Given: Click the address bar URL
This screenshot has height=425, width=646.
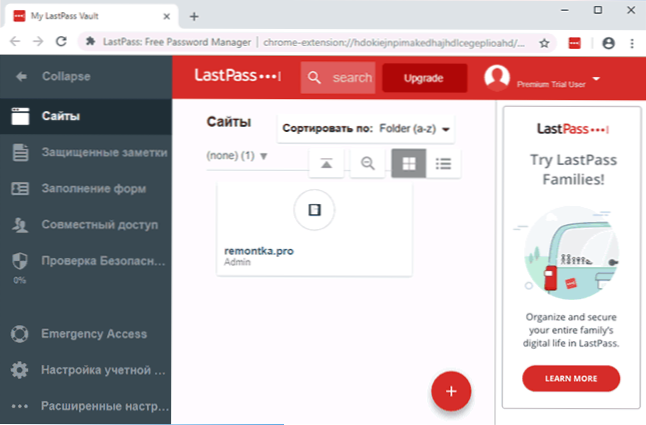Looking at the screenshot, I should tap(394, 42).
